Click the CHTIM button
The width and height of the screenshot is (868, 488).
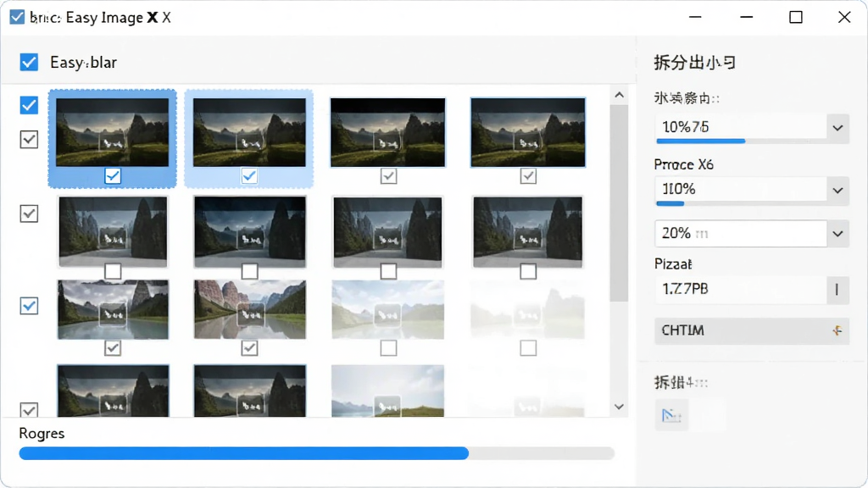752,331
